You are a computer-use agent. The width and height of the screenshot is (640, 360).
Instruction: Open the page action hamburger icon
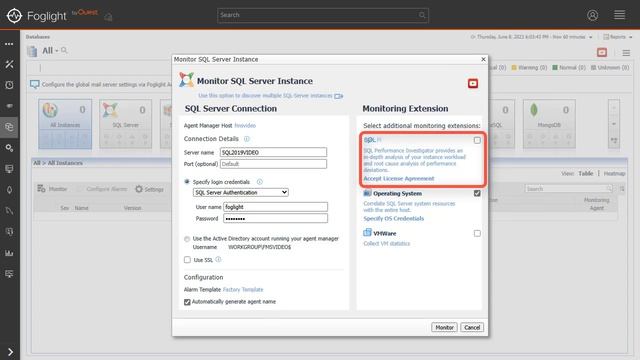point(626,53)
